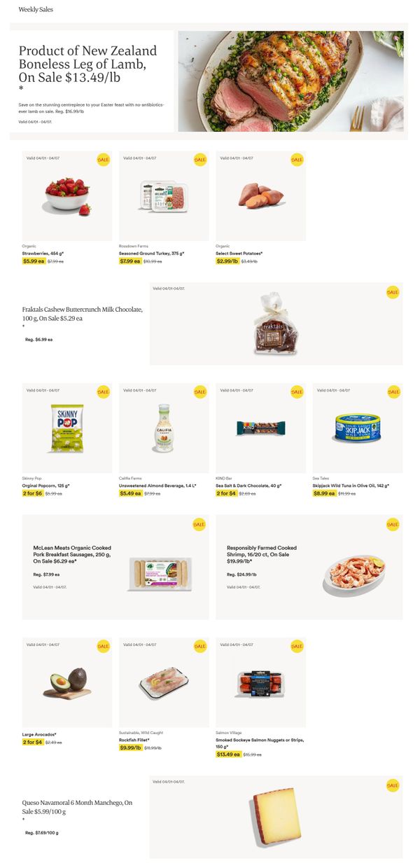420x868 pixels.
Task: Click the SALE badge on Skinny Pop popcorn
Action: coord(103,392)
